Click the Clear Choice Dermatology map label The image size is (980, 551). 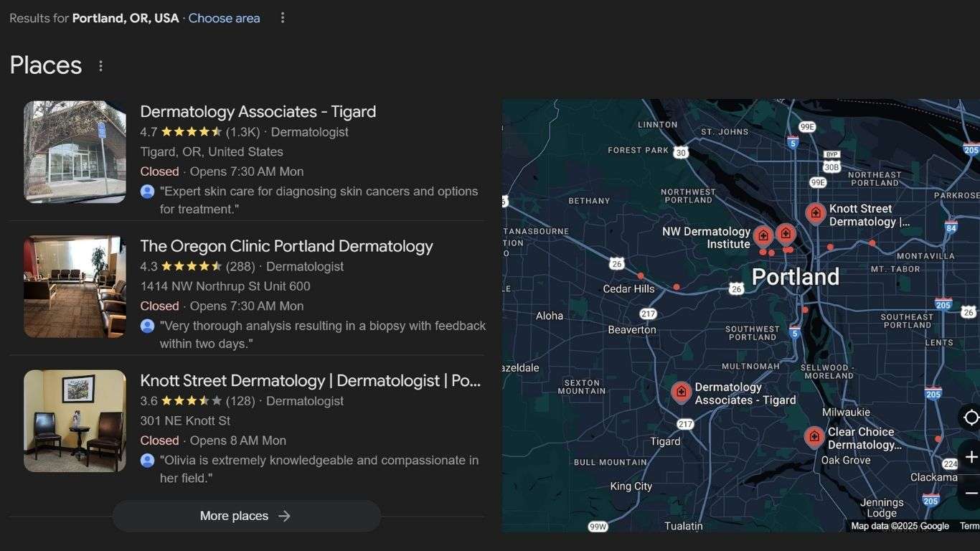(x=864, y=438)
